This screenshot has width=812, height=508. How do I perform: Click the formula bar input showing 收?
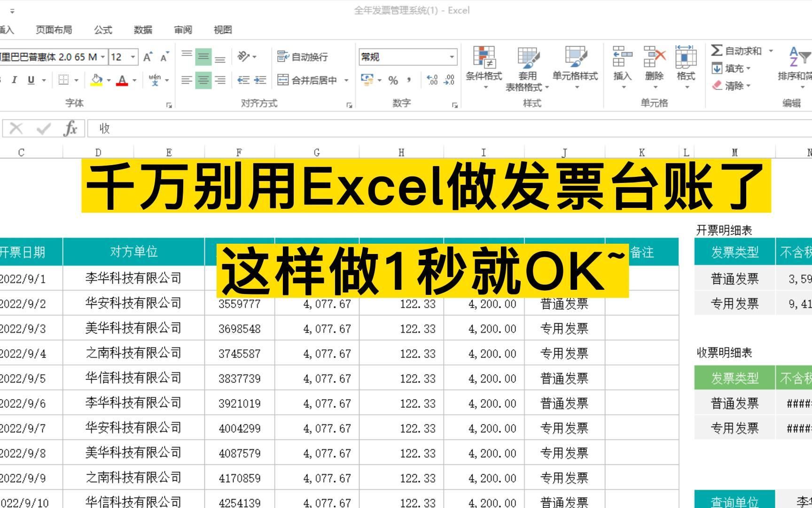pos(450,128)
